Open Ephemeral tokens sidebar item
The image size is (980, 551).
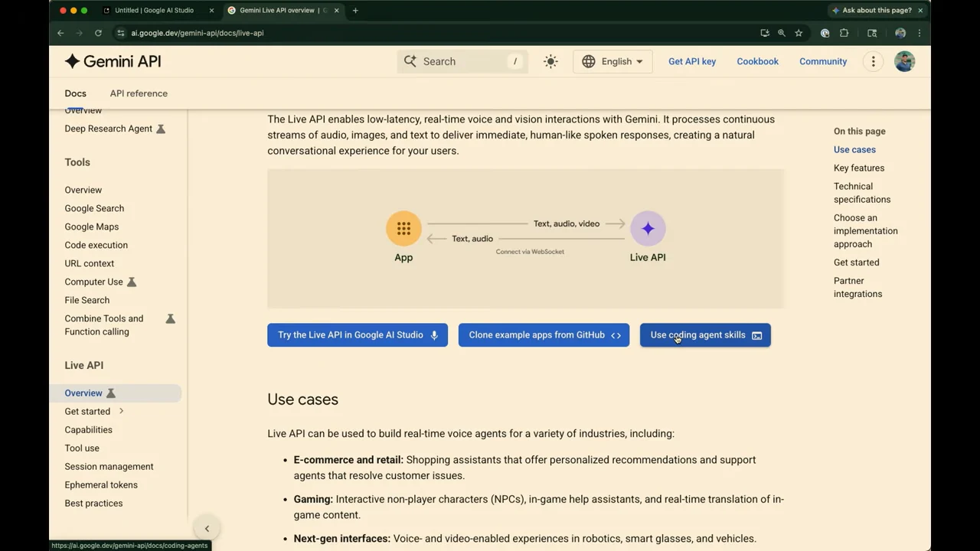pyautogui.click(x=101, y=484)
